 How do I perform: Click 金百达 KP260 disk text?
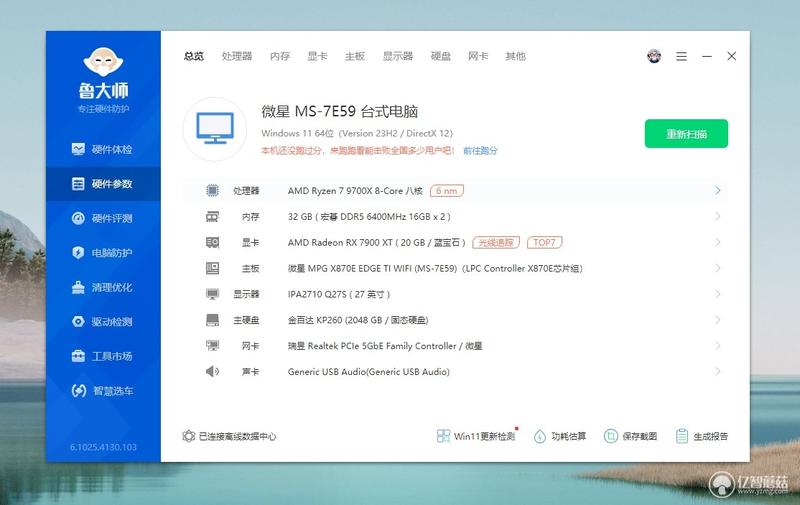[x=358, y=320]
